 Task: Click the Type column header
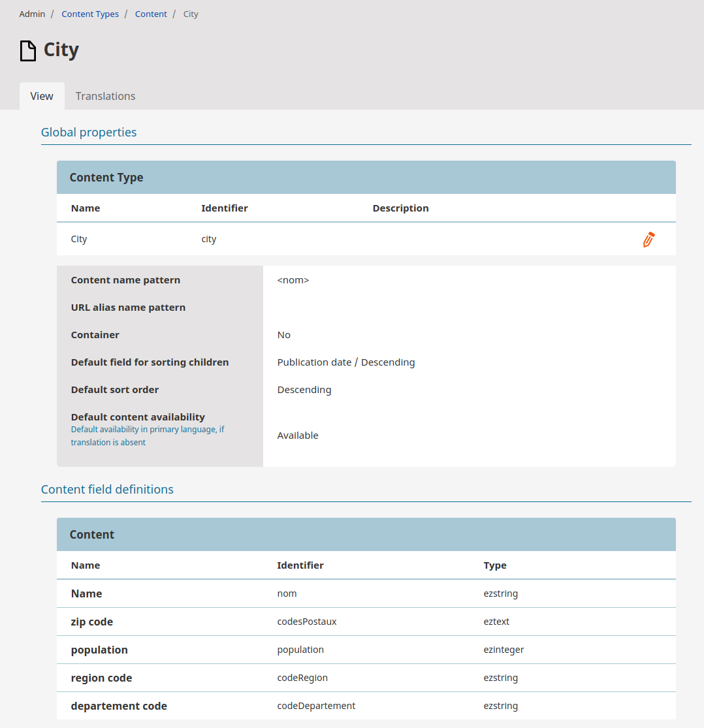coord(495,565)
